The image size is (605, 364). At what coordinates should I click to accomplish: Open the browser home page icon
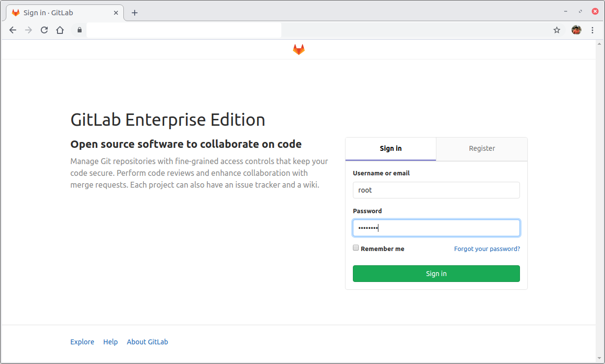tap(60, 30)
